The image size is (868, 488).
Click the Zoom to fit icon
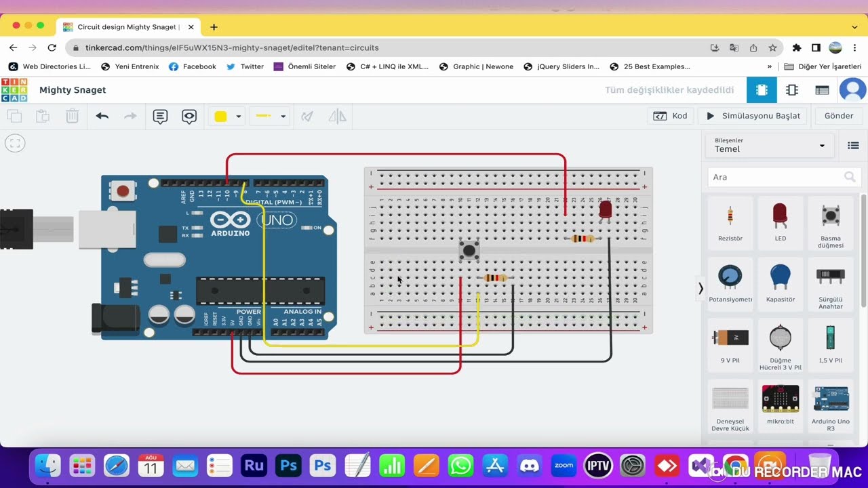click(15, 143)
